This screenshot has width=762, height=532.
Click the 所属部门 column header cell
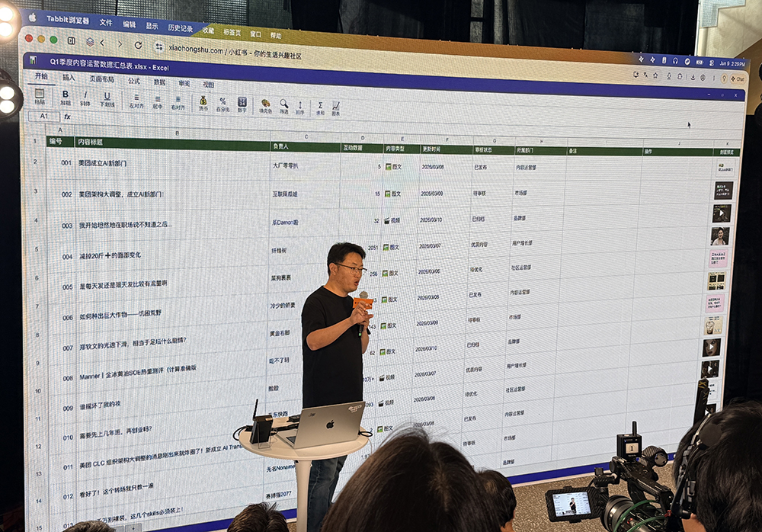point(540,151)
